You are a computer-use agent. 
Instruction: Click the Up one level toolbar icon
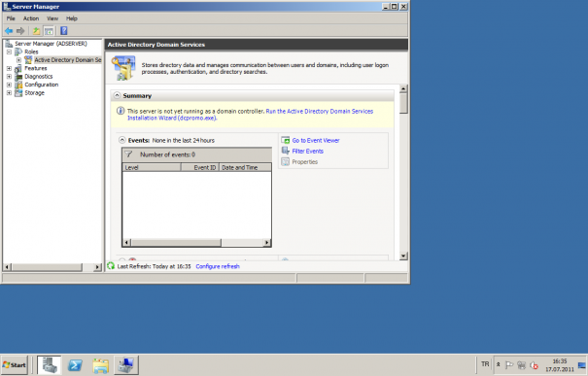36,31
